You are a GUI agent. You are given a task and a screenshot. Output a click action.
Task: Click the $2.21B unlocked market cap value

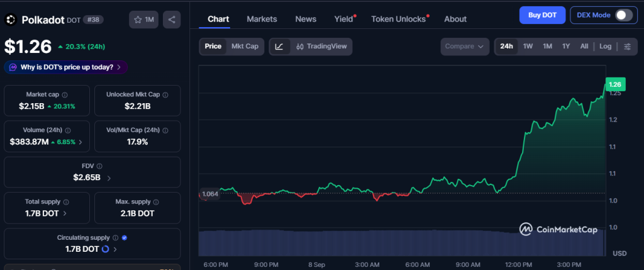click(x=138, y=106)
